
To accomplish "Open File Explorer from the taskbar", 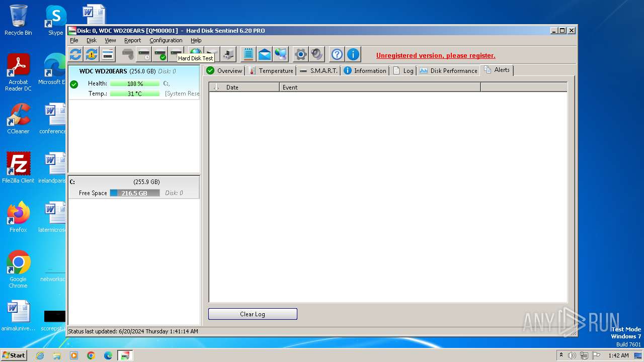I will coord(57,355).
